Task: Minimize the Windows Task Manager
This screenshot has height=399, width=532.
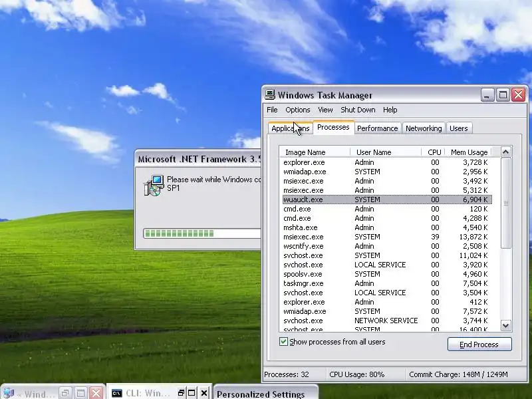Action: coord(487,94)
